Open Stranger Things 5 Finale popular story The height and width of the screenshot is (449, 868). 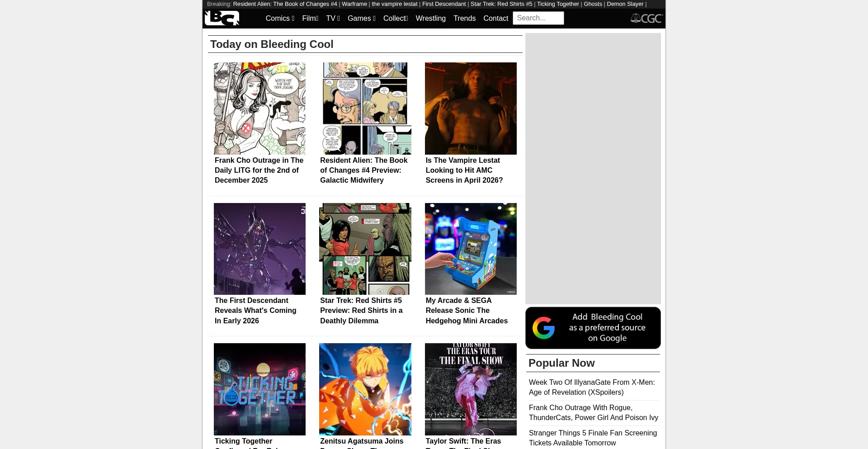[x=593, y=438]
